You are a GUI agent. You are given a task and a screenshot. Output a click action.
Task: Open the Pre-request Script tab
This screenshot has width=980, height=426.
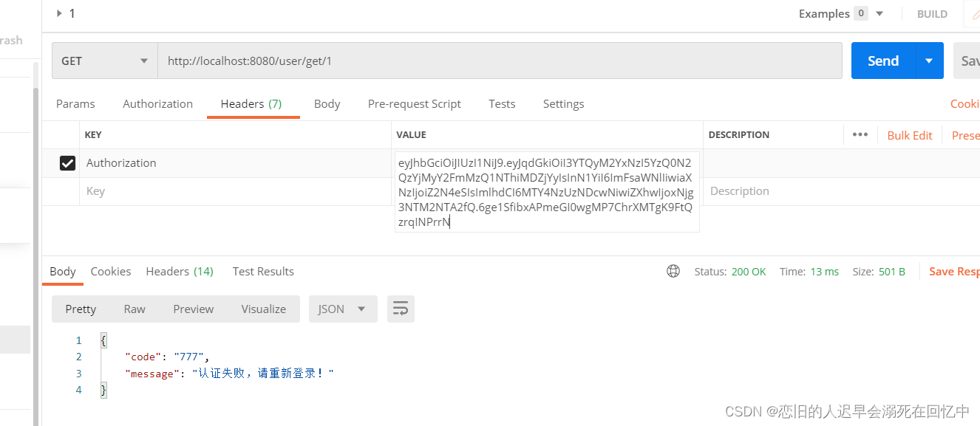(414, 103)
